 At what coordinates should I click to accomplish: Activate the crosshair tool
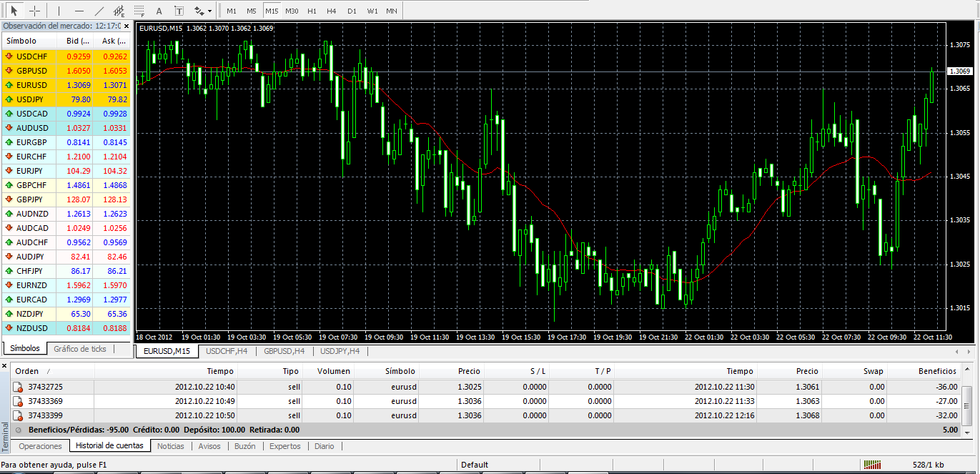click(34, 11)
